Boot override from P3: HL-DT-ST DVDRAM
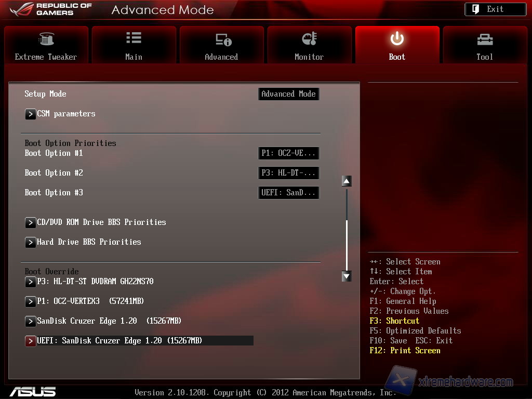This screenshot has height=399, width=532. [95, 282]
